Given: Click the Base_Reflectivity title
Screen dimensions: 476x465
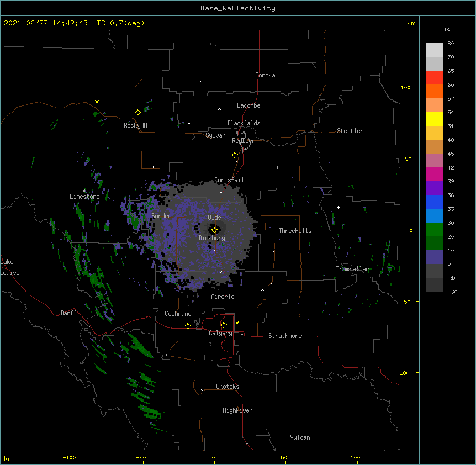Looking at the screenshot, I should pyautogui.click(x=238, y=8).
